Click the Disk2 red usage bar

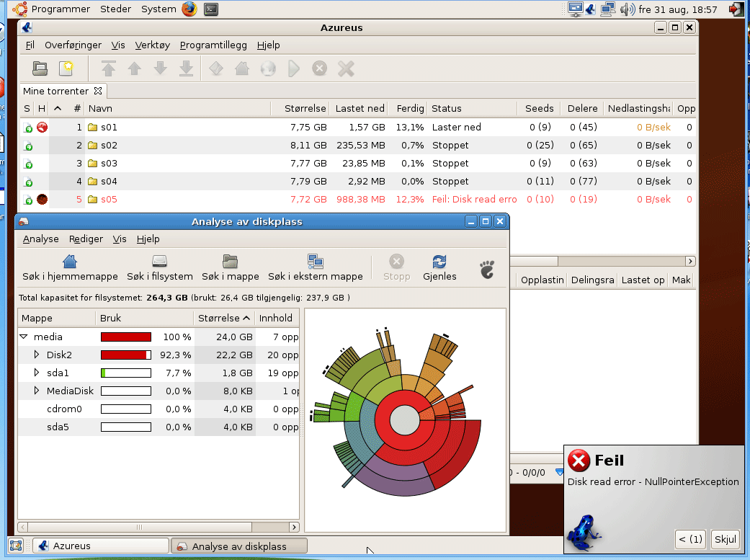click(x=126, y=355)
